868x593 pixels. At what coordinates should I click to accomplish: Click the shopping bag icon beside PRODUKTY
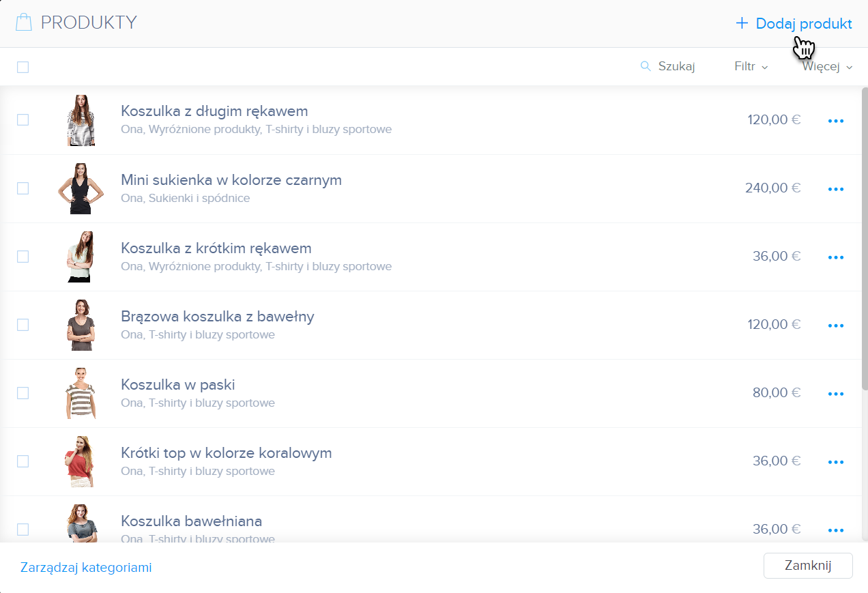coord(24,23)
